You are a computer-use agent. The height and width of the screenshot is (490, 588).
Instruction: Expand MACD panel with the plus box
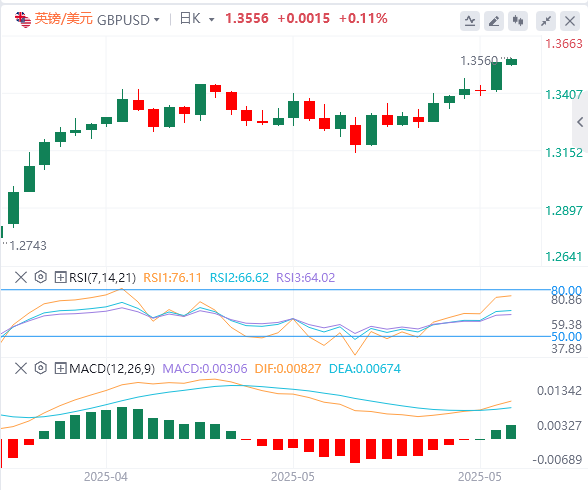click(x=60, y=369)
